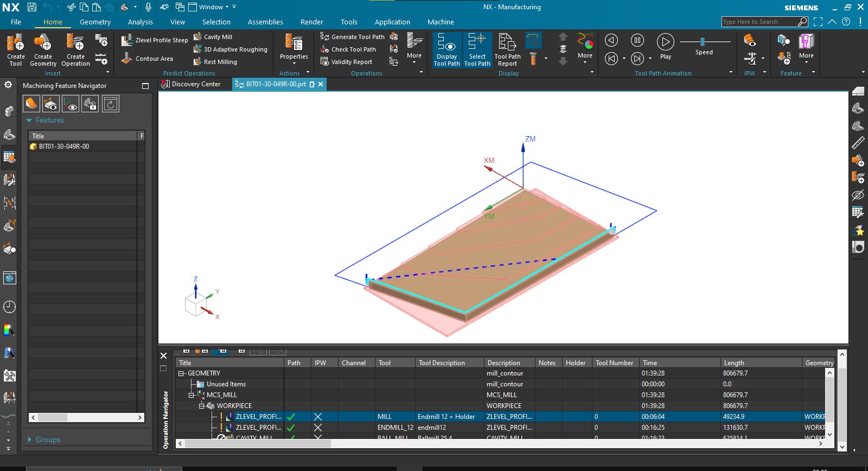The height and width of the screenshot is (471, 868).
Task: Collapse the GEOMETRY tree node
Action: pyautogui.click(x=181, y=373)
